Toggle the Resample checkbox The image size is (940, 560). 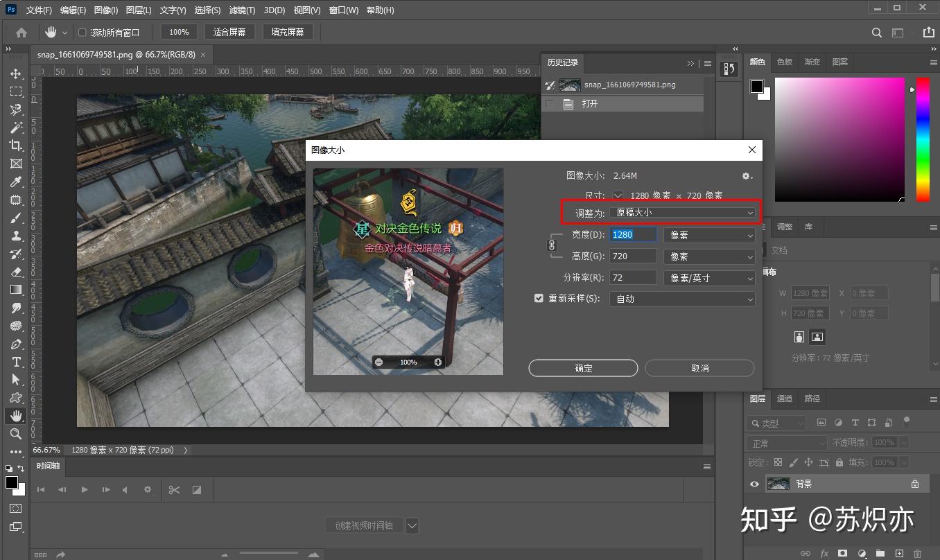pyautogui.click(x=539, y=298)
